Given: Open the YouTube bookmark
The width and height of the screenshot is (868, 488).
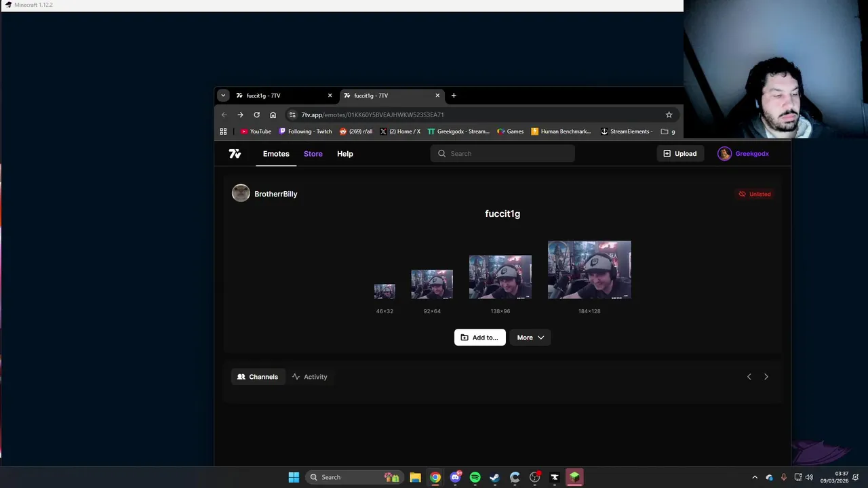Looking at the screenshot, I should pyautogui.click(x=256, y=131).
